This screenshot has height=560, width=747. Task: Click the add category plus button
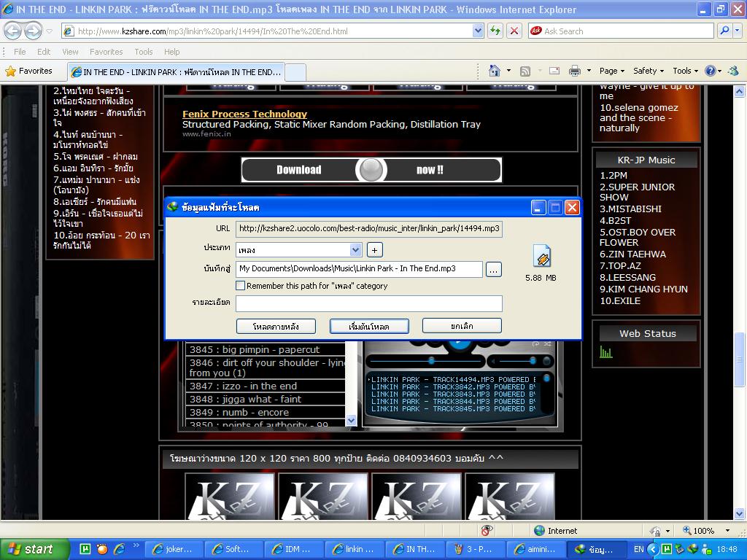[x=374, y=250]
